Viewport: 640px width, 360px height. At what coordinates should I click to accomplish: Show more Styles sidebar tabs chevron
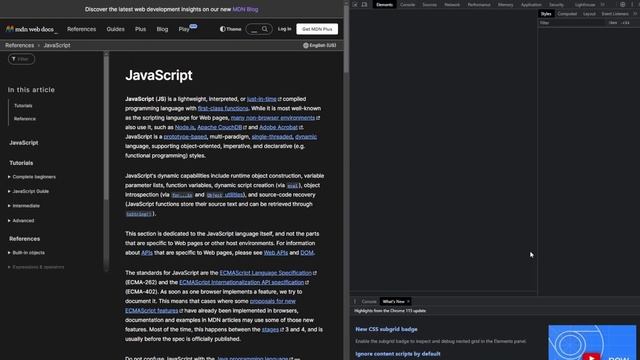(635, 14)
